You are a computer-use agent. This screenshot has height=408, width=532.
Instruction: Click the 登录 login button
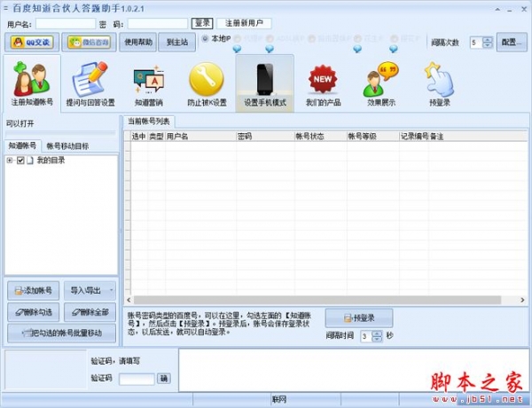[202, 23]
